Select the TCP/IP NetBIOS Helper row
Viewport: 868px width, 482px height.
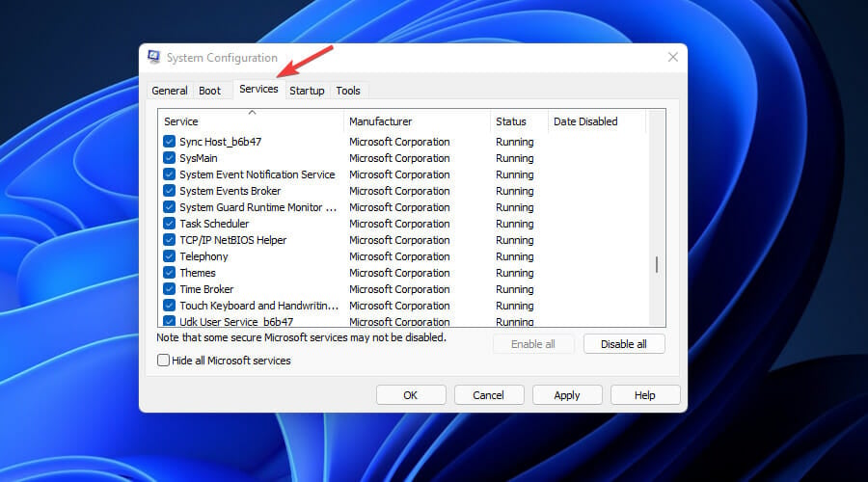coord(233,240)
